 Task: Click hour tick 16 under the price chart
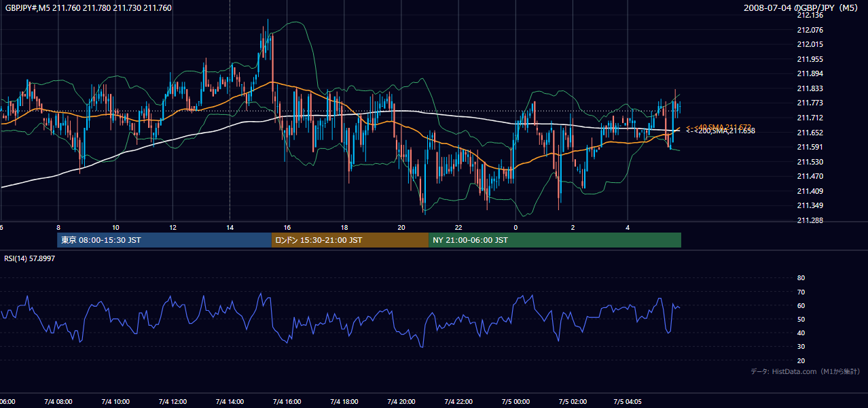pos(287,227)
